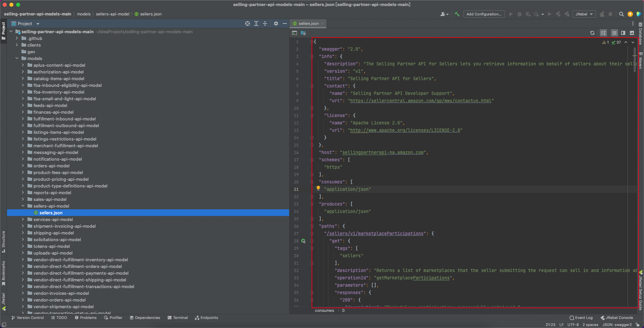The image size is (644, 328).
Task: Select the sellers.json file in the project tree
Action: pos(148,213)
